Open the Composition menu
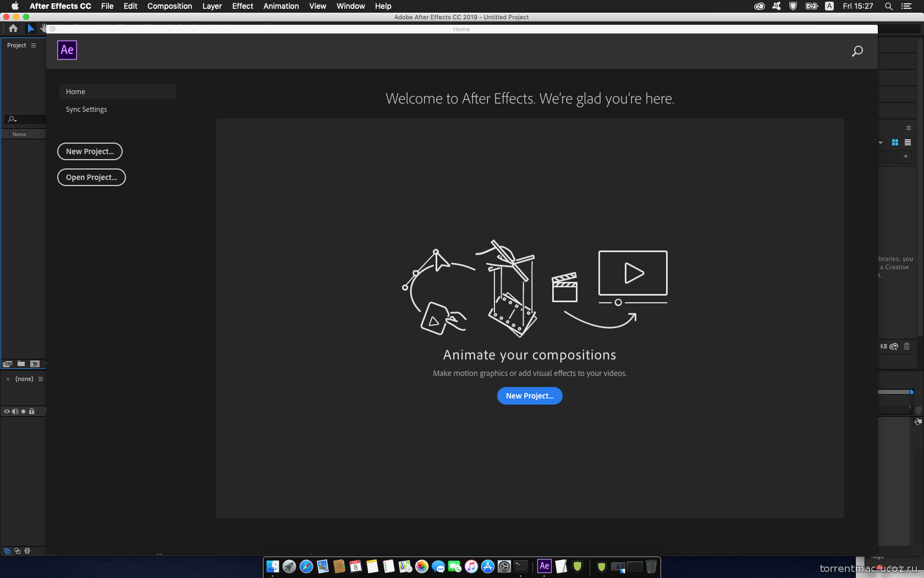 pos(169,6)
